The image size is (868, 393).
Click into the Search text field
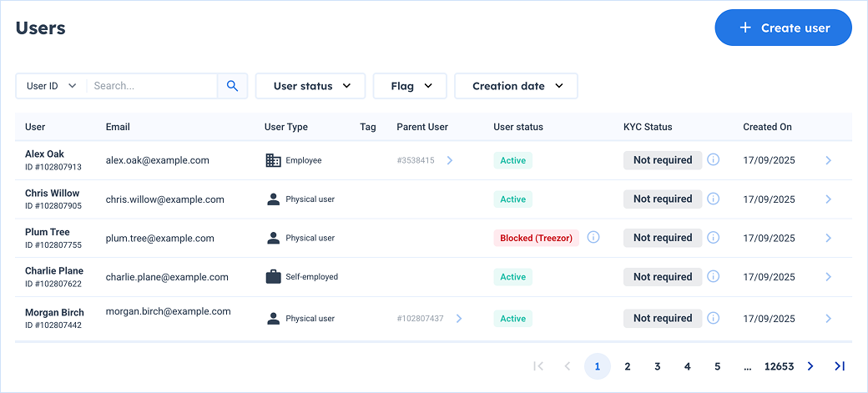[152, 86]
